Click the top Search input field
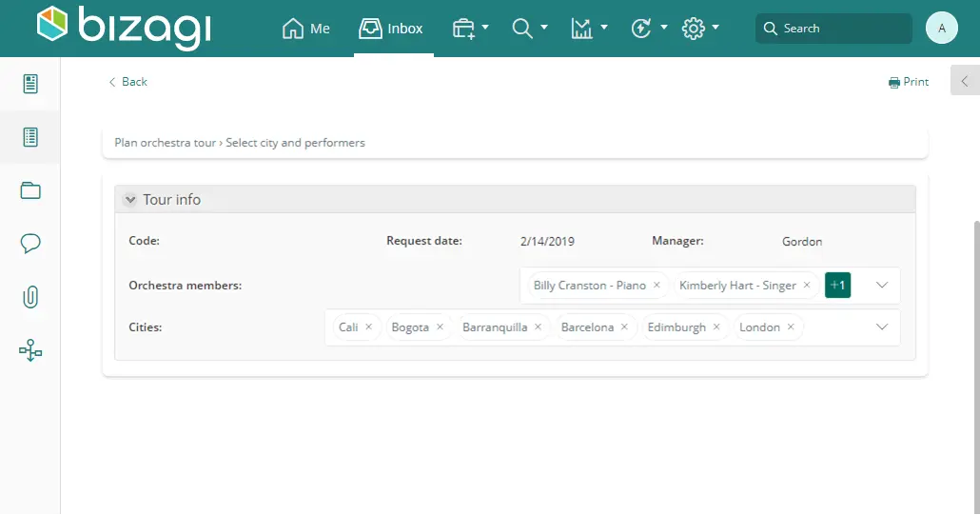This screenshot has height=515, width=980. tap(833, 29)
